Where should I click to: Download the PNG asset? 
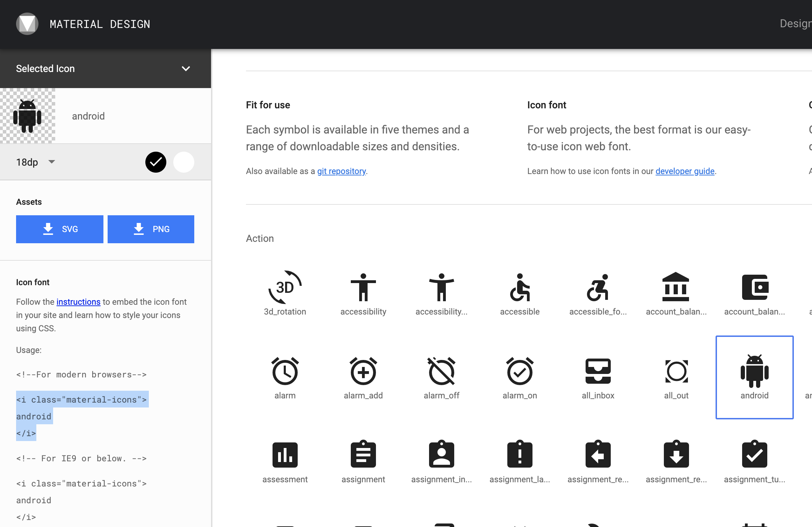point(151,229)
